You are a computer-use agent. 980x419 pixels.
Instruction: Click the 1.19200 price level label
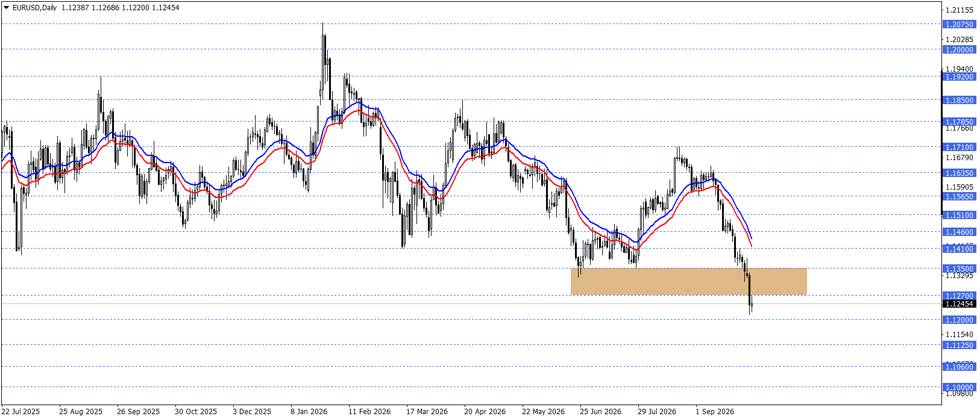point(959,77)
